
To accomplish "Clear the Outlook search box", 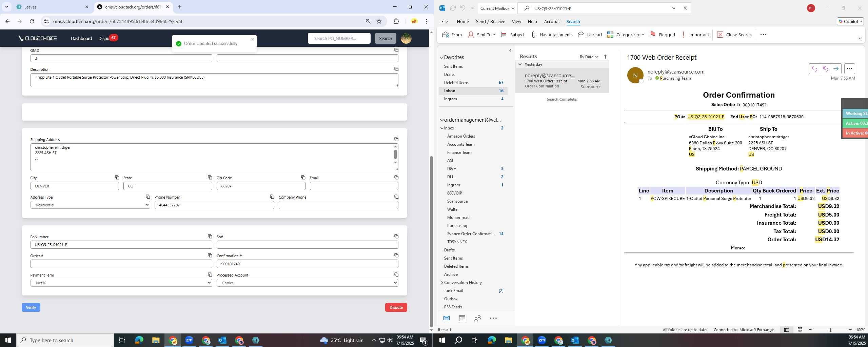I will point(685,8).
